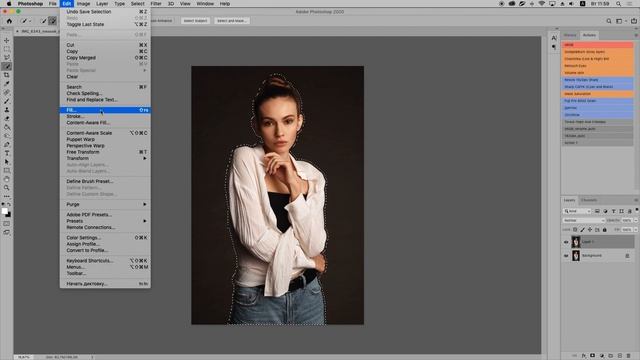Select the Move tool
Image resolution: width=640 pixels, height=360 pixels.
pyautogui.click(x=7, y=40)
